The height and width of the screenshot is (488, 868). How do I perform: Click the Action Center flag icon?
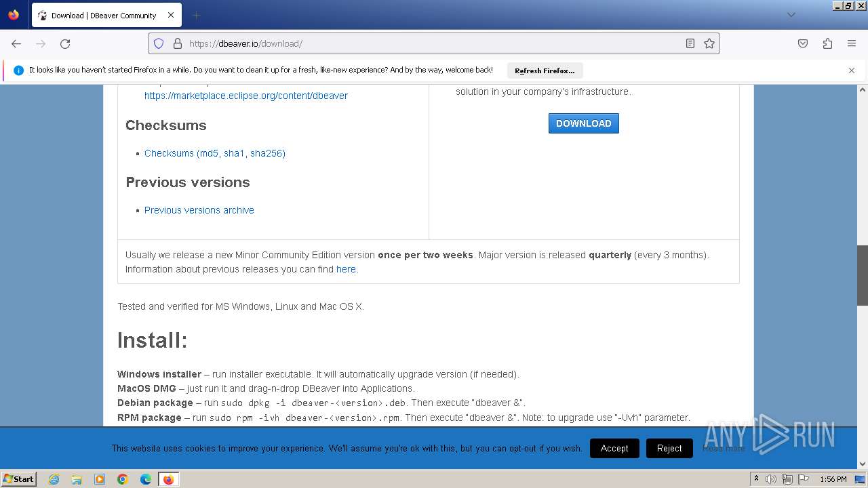point(803,479)
